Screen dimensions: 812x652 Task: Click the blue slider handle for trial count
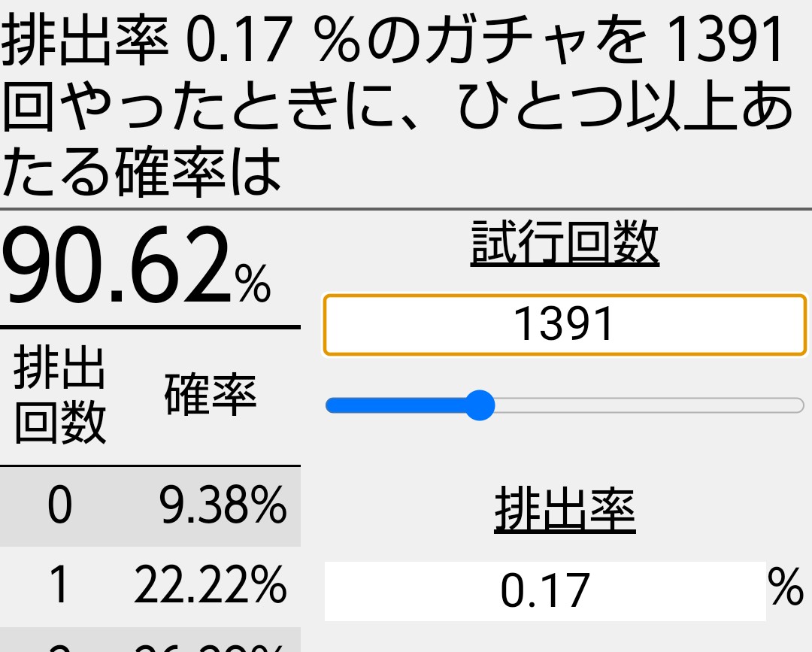click(x=480, y=405)
